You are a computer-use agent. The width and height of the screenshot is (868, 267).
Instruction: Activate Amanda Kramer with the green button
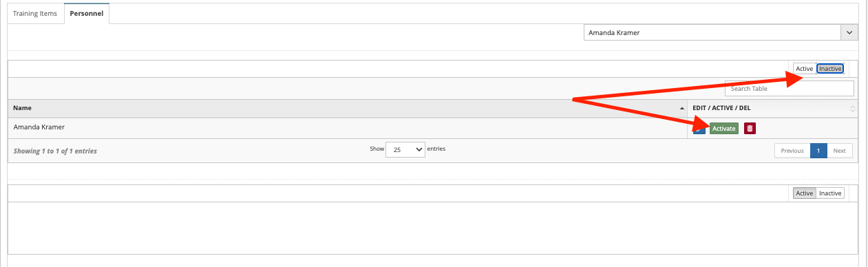click(724, 128)
